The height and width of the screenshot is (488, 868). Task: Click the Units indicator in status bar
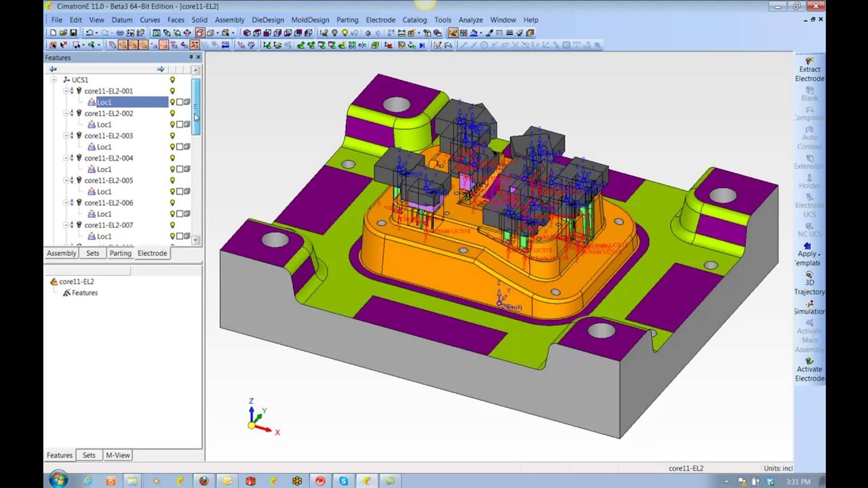point(778,468)
